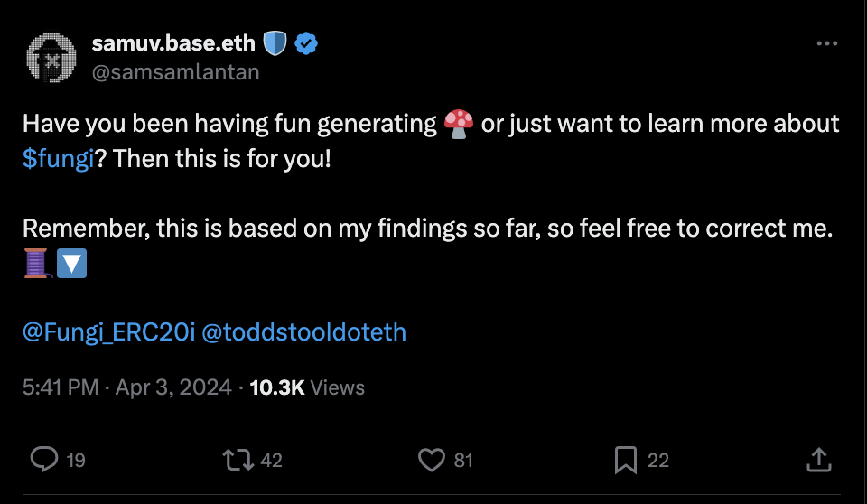Bookmark this tweet with the bookmark icon

(625, 460)
